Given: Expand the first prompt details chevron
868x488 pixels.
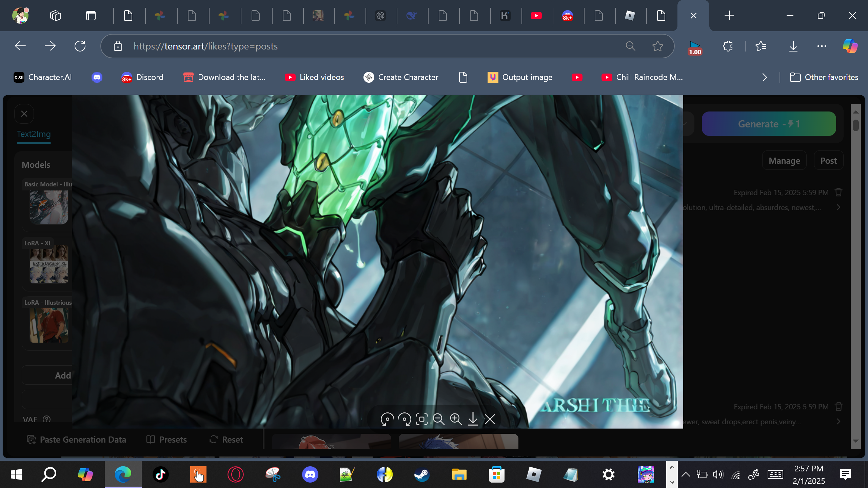Looking at the screenshot, I should [x=839, y=207].
